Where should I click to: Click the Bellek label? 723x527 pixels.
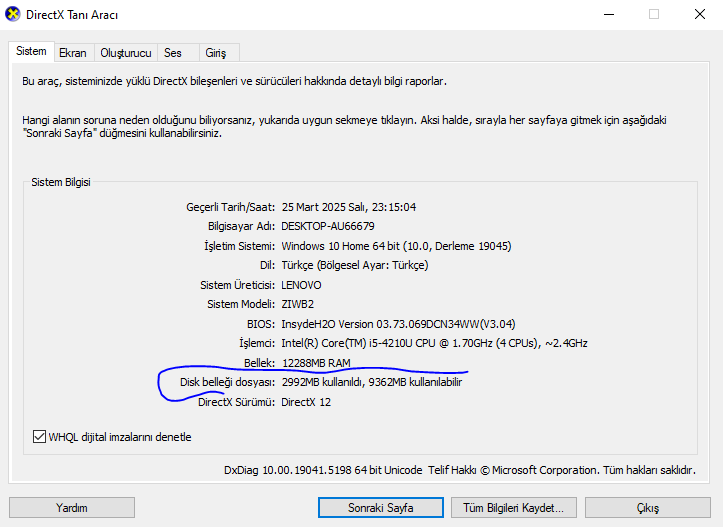pyautogui.click(x=260, y=363)
